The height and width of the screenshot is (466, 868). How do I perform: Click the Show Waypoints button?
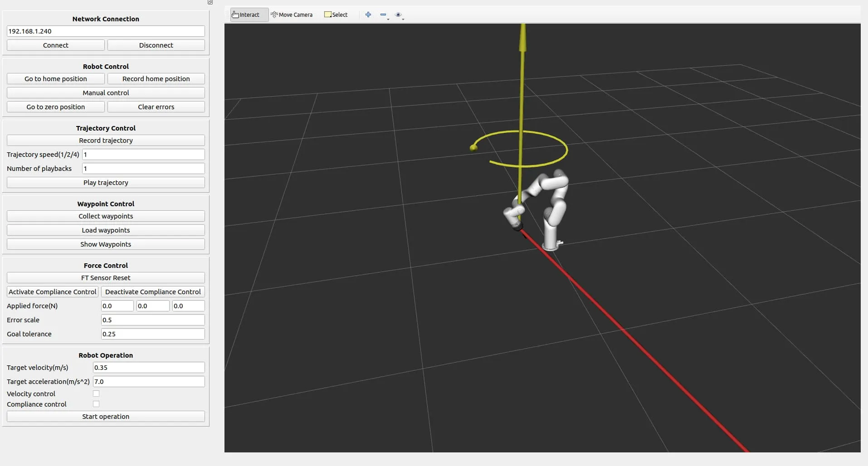106,244
